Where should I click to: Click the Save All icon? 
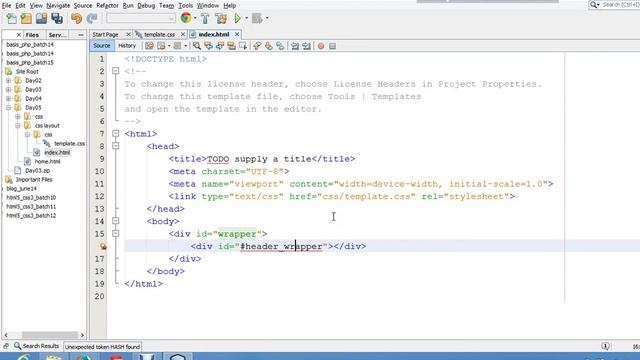pyautogui.click(x=57, y=18)
